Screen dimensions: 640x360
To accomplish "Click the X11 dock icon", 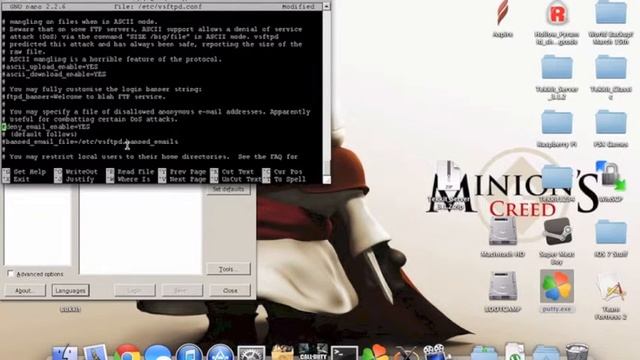I will point(406,353).
